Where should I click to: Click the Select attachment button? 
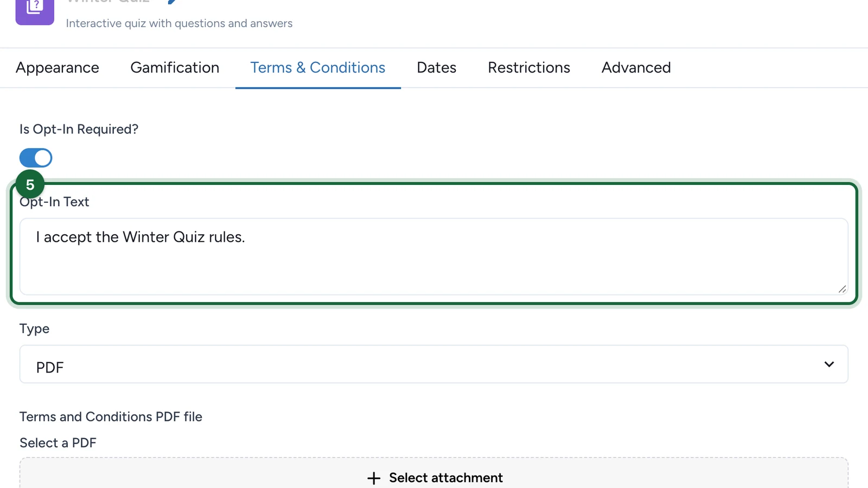(x=433, y=473)
